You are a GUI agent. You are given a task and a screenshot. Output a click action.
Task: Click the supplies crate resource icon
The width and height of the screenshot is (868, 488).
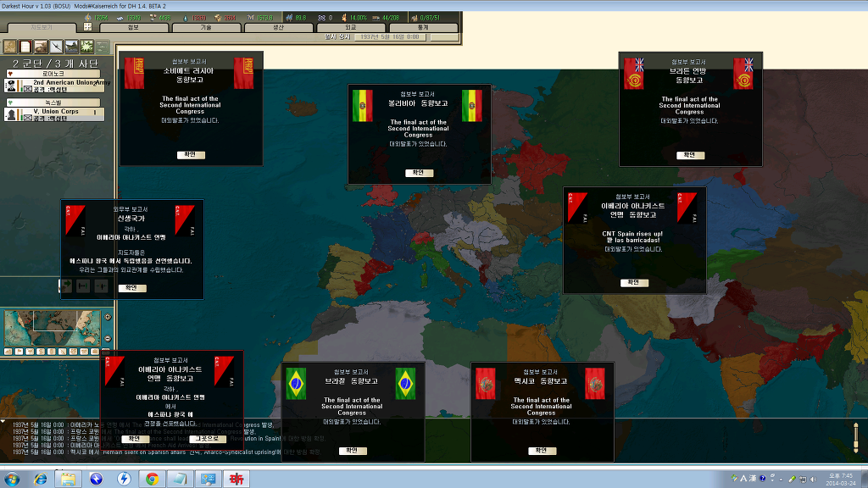tap(218, 18)
